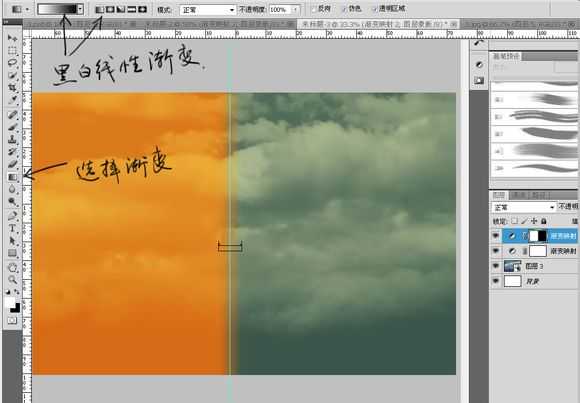
Task: Hide the 背景 background layer
Action: coord(496,281)
